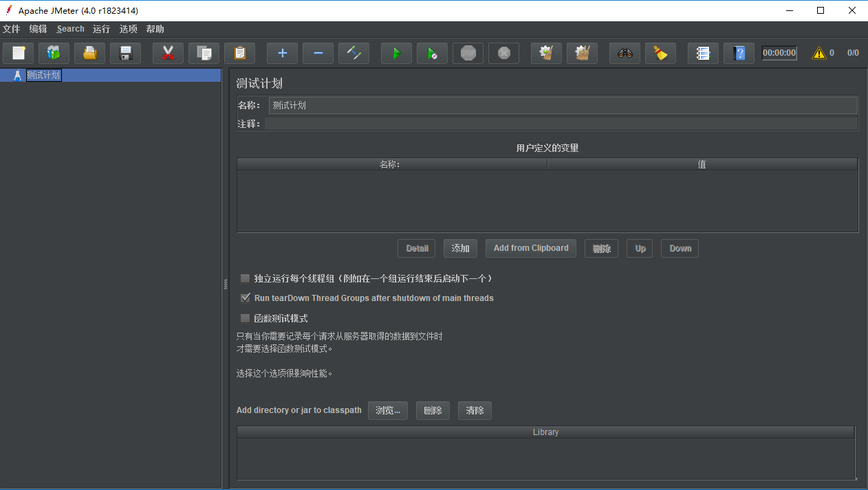The height and width of the screenshot is (490, 868).
Task: Click the Shutdown test icon
Action: tap(504, 53)
